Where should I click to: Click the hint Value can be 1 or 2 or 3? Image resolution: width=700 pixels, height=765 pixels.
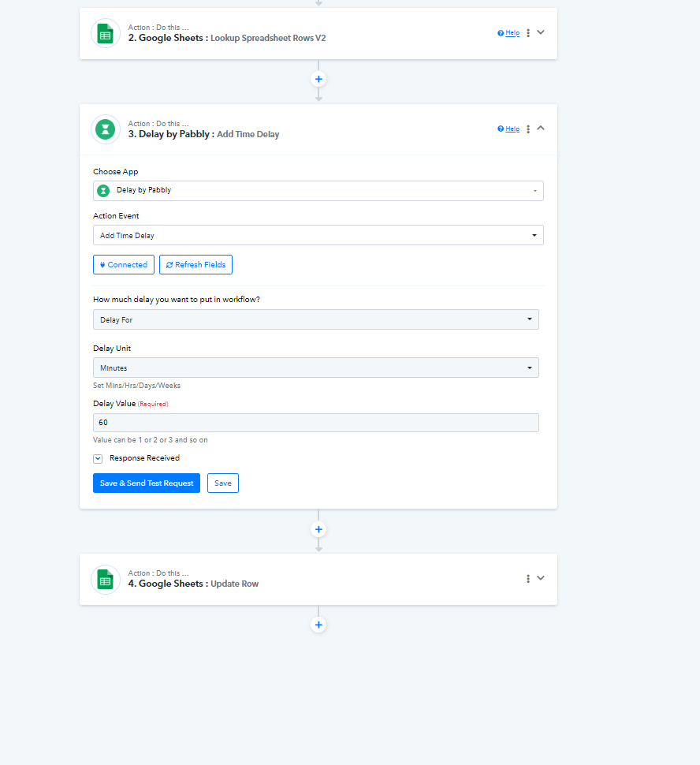[151, 439]
